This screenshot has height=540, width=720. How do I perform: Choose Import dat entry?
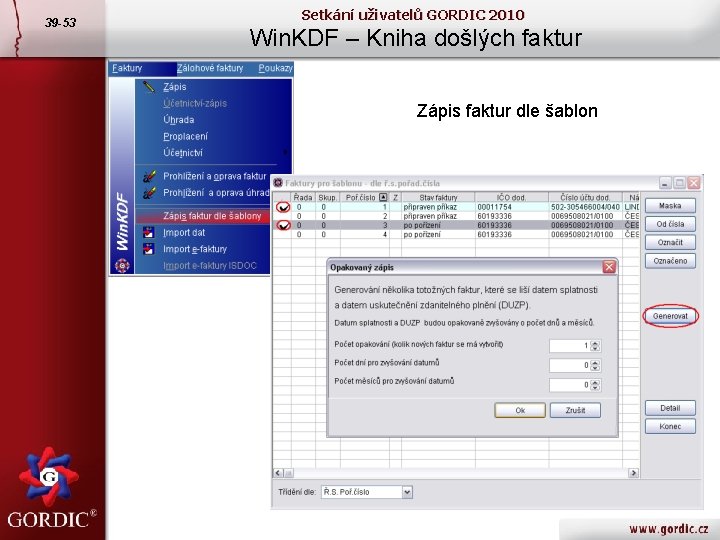click(184, 233)
